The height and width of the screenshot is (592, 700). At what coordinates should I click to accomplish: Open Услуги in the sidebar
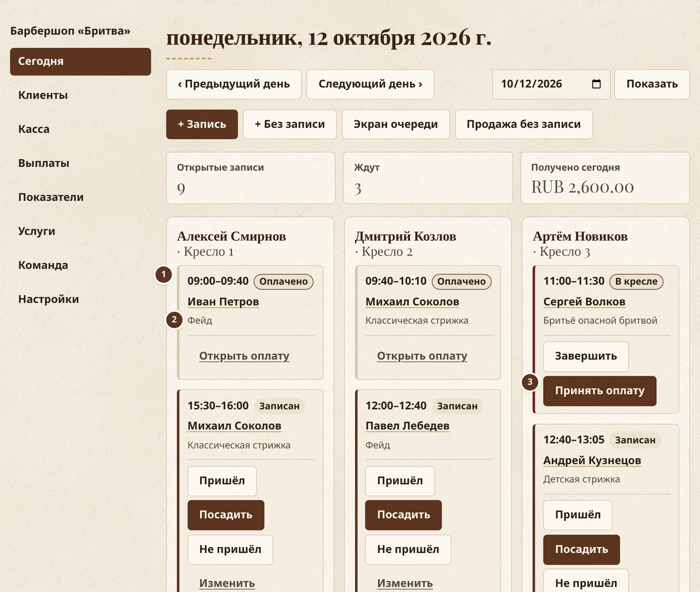click(80, 231)
